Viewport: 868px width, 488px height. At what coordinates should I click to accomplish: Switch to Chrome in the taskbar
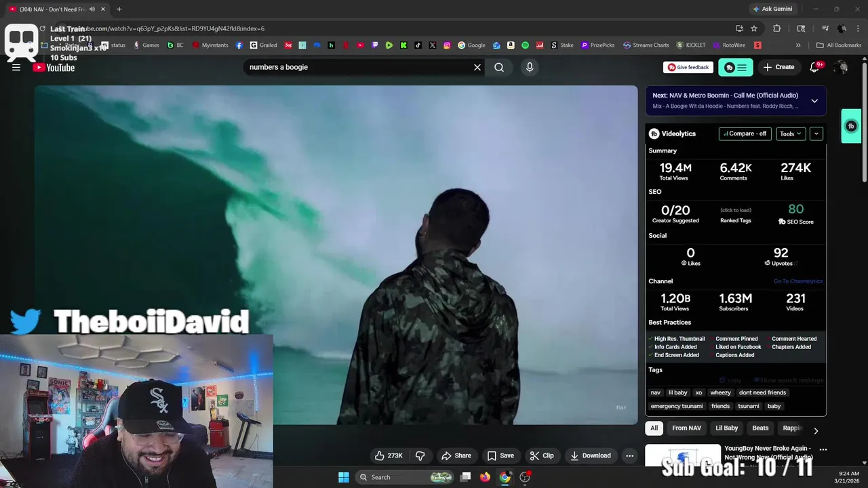pyautogui.click(x=505, y=477)
